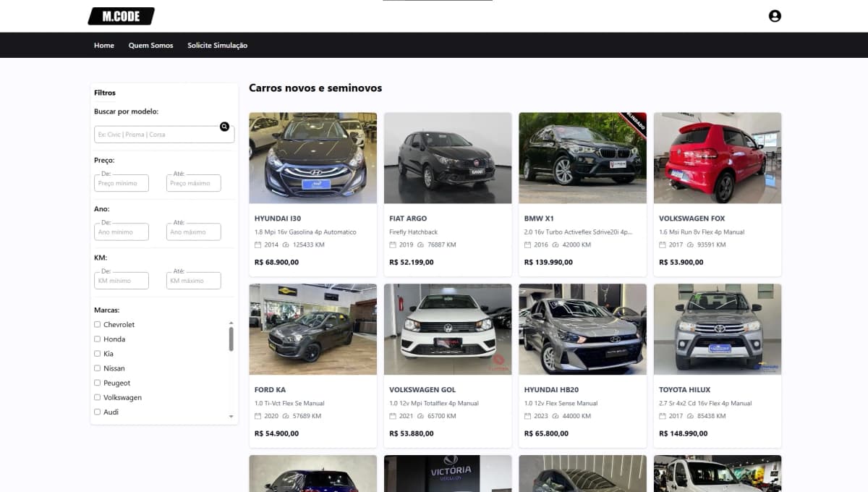This screenshot has width=868, height=492.
Task: Click price R$ 68.900,00
Action: click(276, 262)
